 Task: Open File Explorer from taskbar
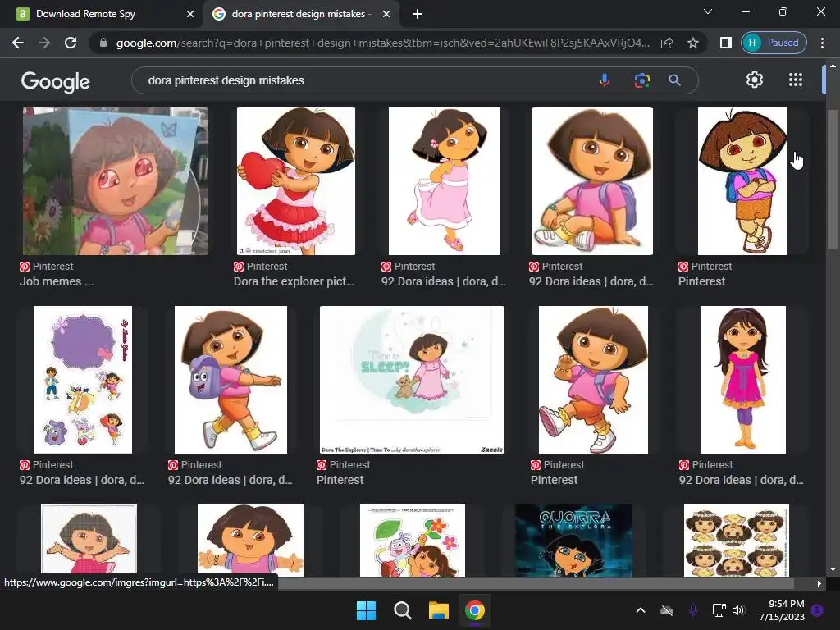coord(438,610)
